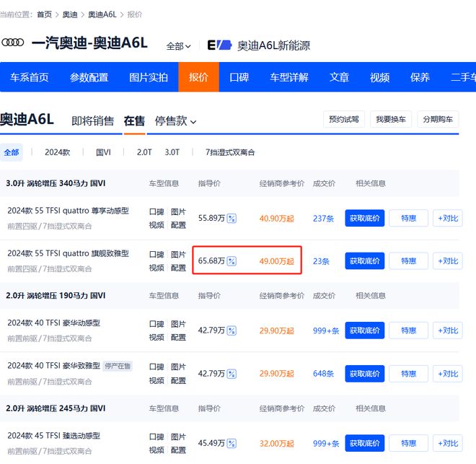This screenshot has height=464, width=476.
Task: Click 获取底价 for 45 TFSI 臻选动感型
Action: 365,443
